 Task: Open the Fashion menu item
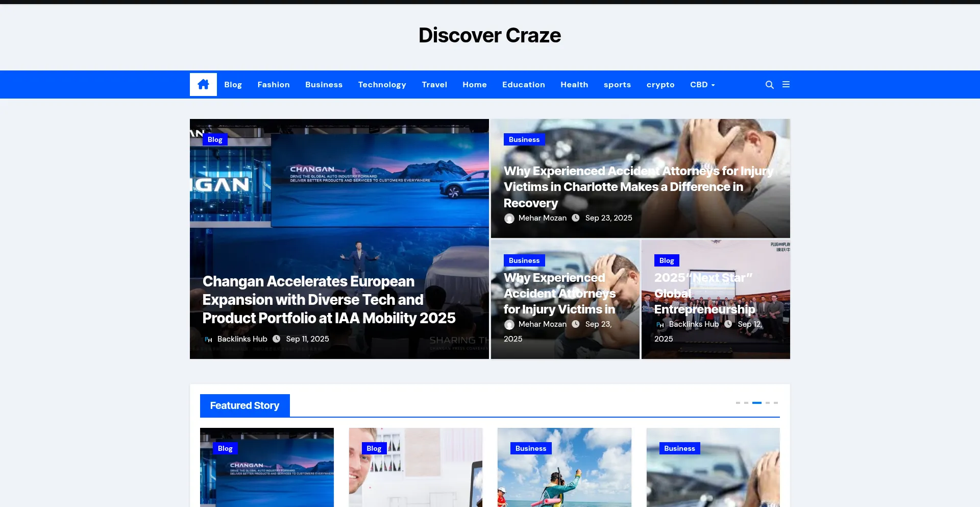click(274, 85)
